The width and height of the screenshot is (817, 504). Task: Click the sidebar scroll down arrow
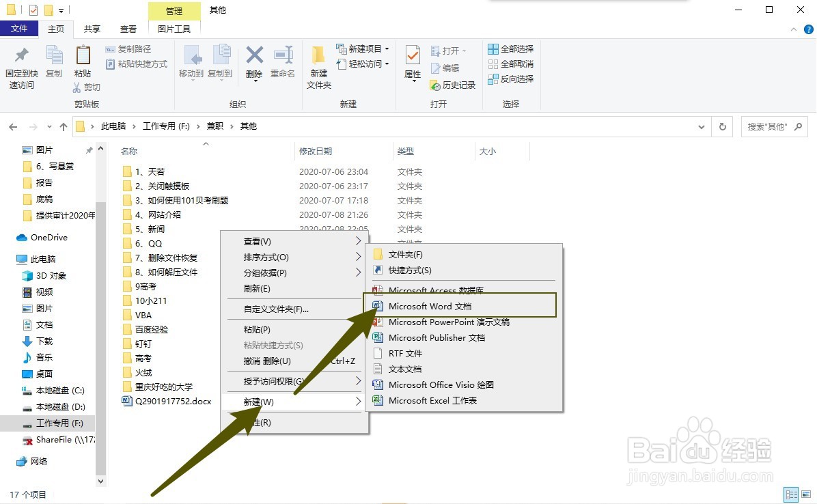(100, 481)
